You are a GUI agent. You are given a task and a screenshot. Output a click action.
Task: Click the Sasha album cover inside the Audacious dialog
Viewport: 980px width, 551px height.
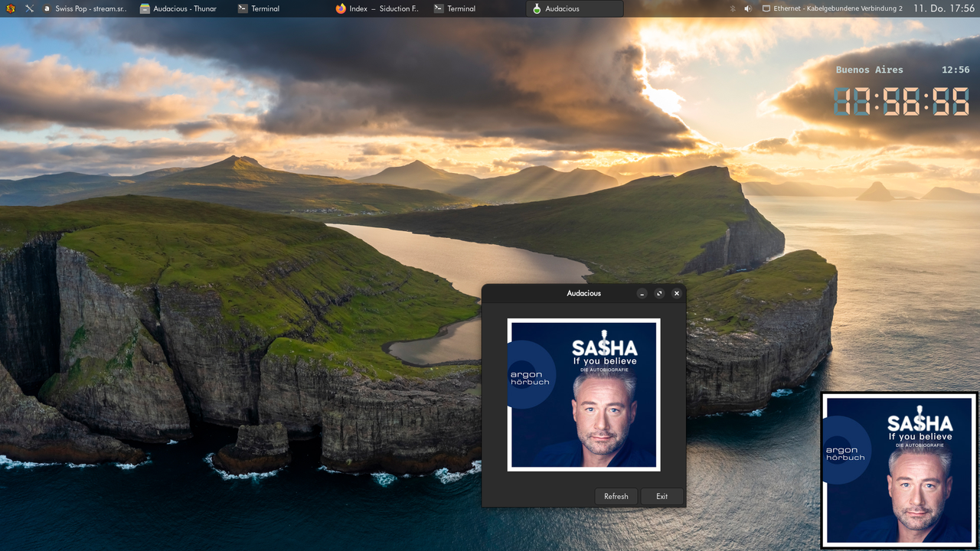(x=583, y=394)
